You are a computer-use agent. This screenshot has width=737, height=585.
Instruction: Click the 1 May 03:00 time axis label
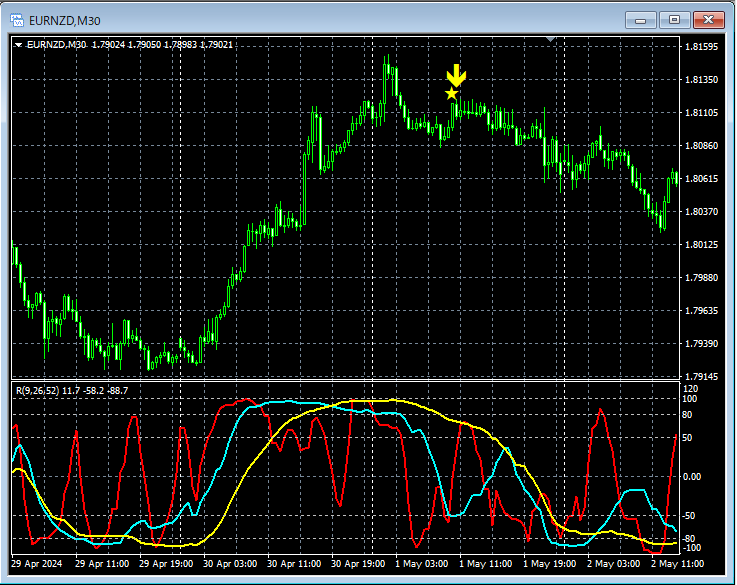tap(421, 564)
